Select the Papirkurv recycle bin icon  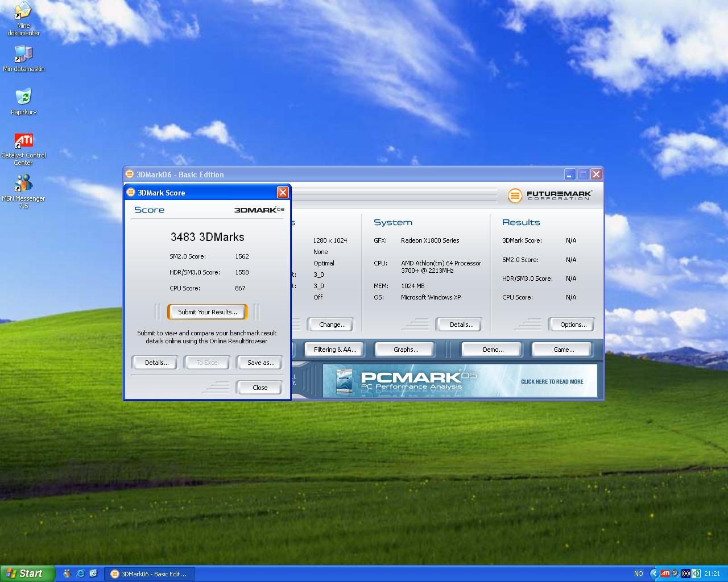click(23, 102)
